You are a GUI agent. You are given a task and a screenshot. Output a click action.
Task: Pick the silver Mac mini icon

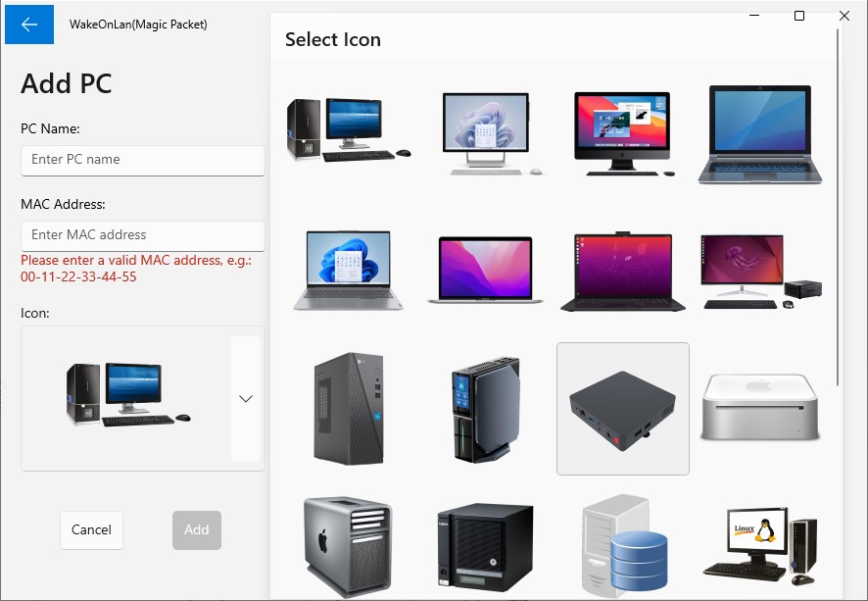click(x=759, y=409)
